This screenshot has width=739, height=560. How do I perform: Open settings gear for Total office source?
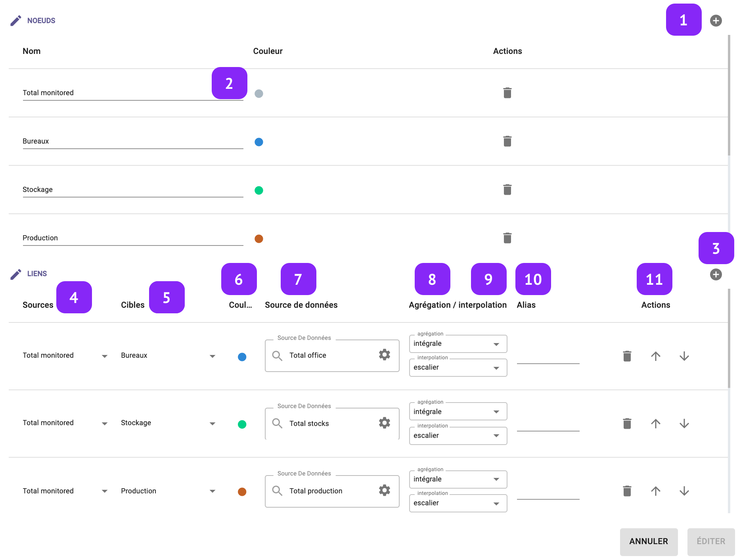(x=384, y=355)
